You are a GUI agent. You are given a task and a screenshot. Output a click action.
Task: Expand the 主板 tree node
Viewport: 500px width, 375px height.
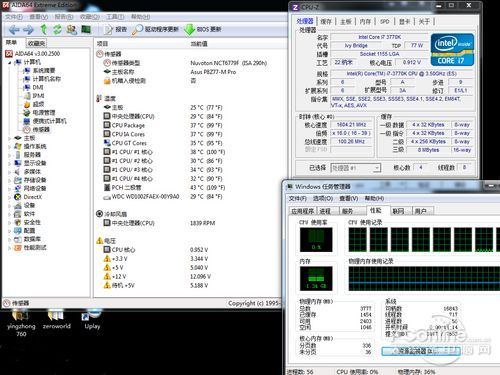coord(9,138)
